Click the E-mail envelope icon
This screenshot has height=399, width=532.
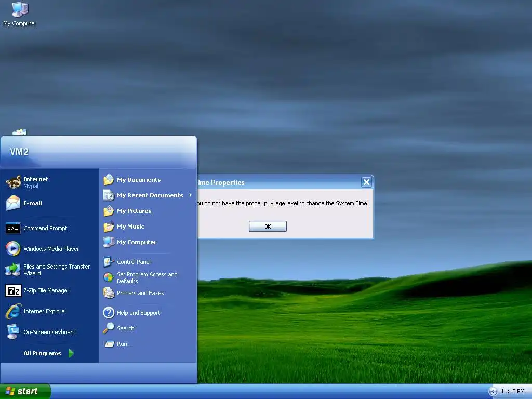(13, 203)
